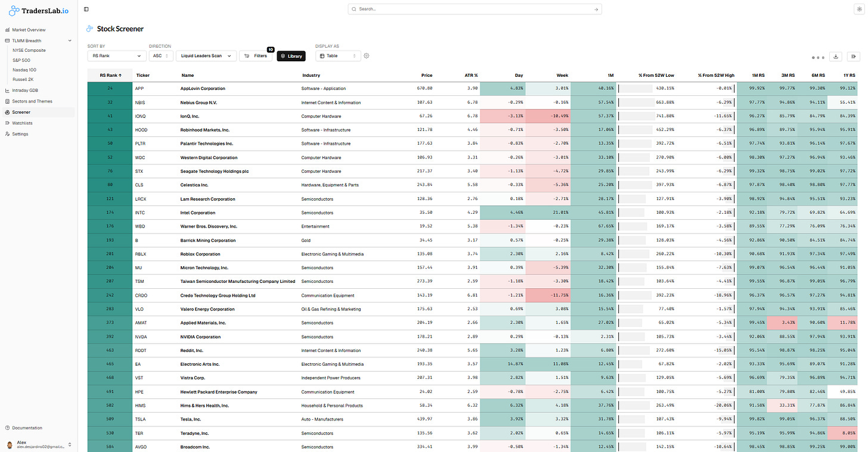
Task: Collapse the TLMM Breadth chevron
Action: [70, 40]
